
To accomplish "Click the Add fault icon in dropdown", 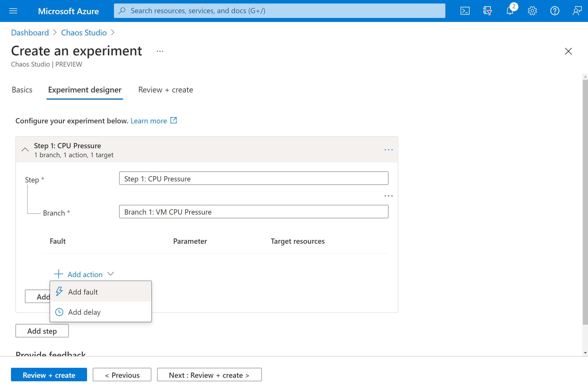I will tap(60, 292).
